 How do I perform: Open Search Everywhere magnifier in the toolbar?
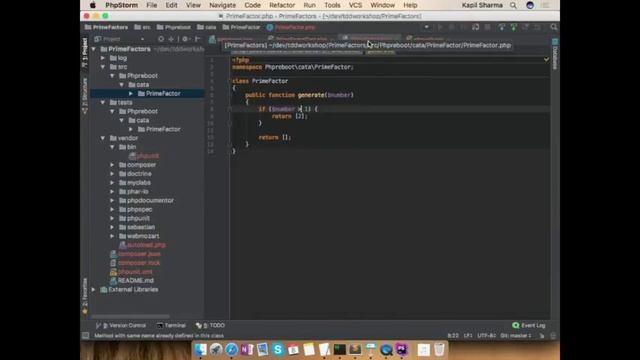click(553, 27)
